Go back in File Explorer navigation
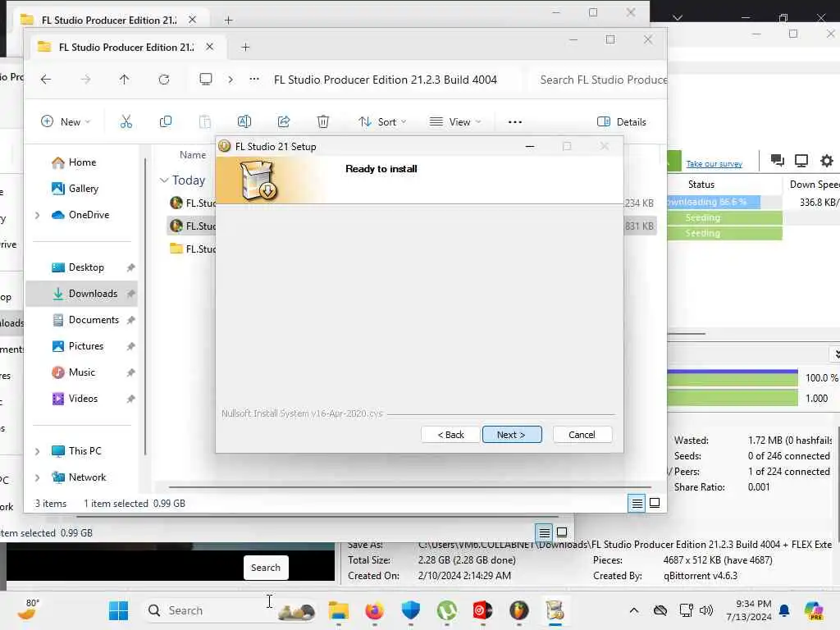 [46, 80]
